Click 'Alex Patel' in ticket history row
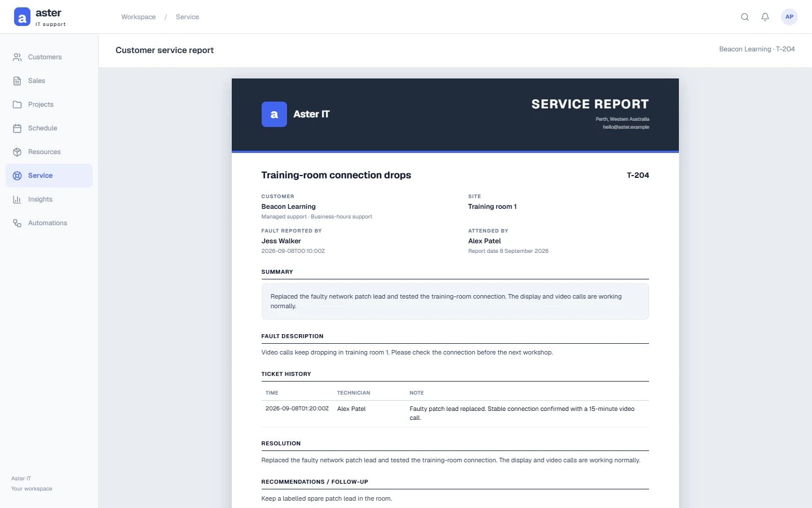812x508 pixels. pyautogui.click(x=351, y=409)
